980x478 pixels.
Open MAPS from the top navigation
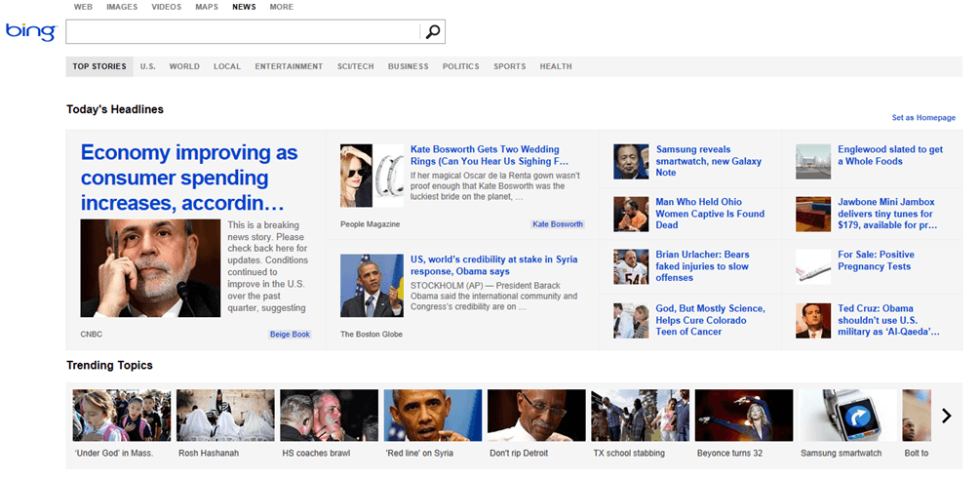coord(207,7)
